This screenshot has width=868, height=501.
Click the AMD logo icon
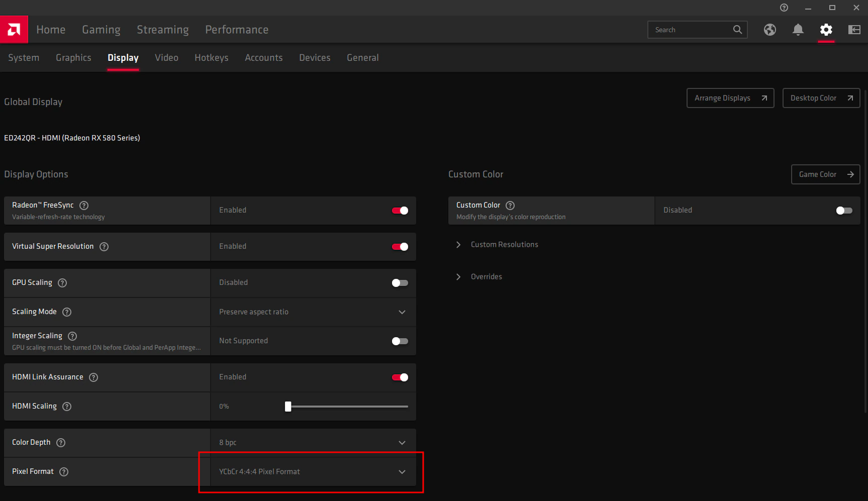click(x=14, y=30)
